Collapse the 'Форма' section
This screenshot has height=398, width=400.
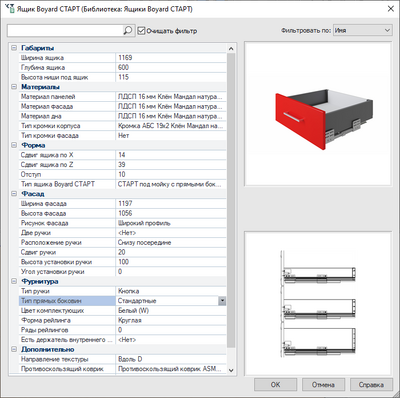click(x=14, y=145)
